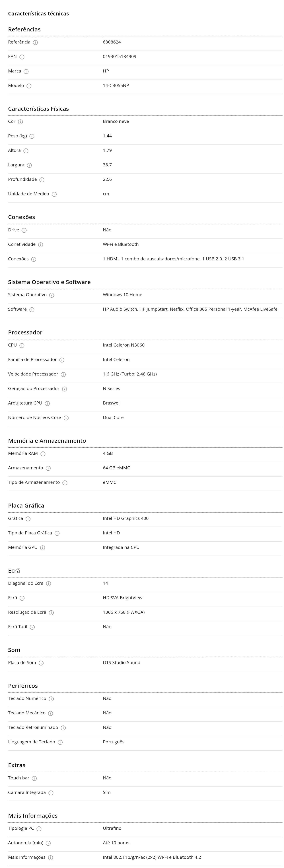Click info icon next to Câmara Integrada
Screen dimensions: 284x868
[51, 793]
